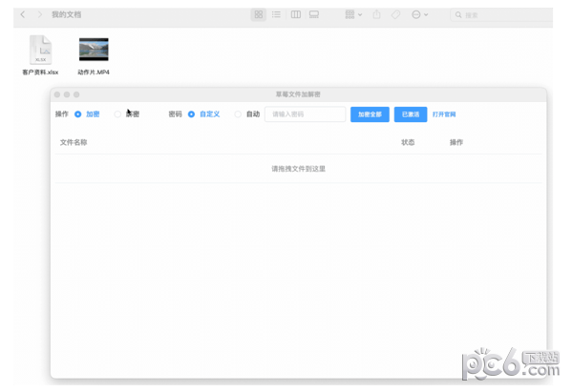Select the 解密 radio button
This screenshot has width=572, height=392.
tap(117, 114)
